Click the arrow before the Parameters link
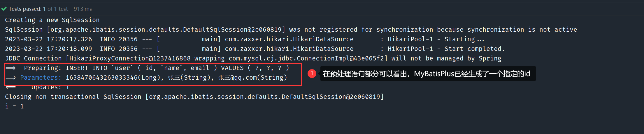The height and width of the screenshot is (134, 644). 11,78
